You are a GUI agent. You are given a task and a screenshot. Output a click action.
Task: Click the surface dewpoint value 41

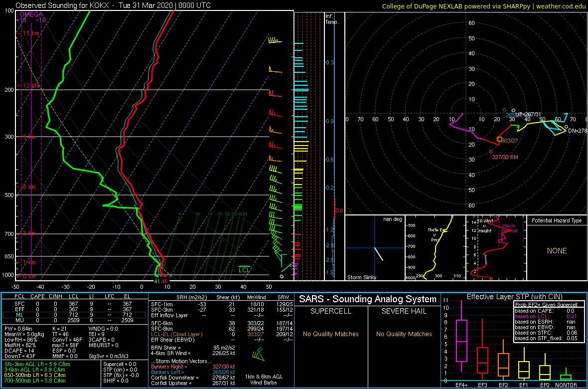157,281
